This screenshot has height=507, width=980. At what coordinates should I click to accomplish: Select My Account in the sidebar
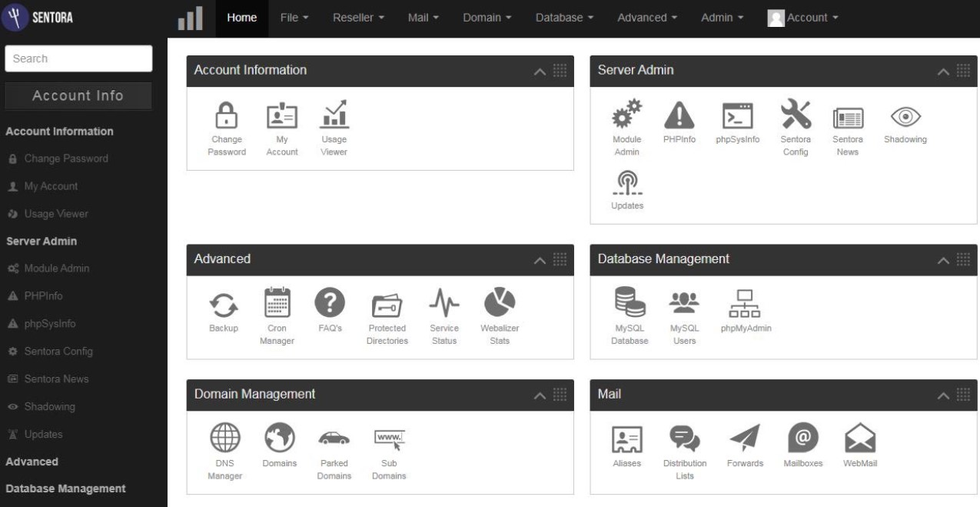click(x=50, y=185)
